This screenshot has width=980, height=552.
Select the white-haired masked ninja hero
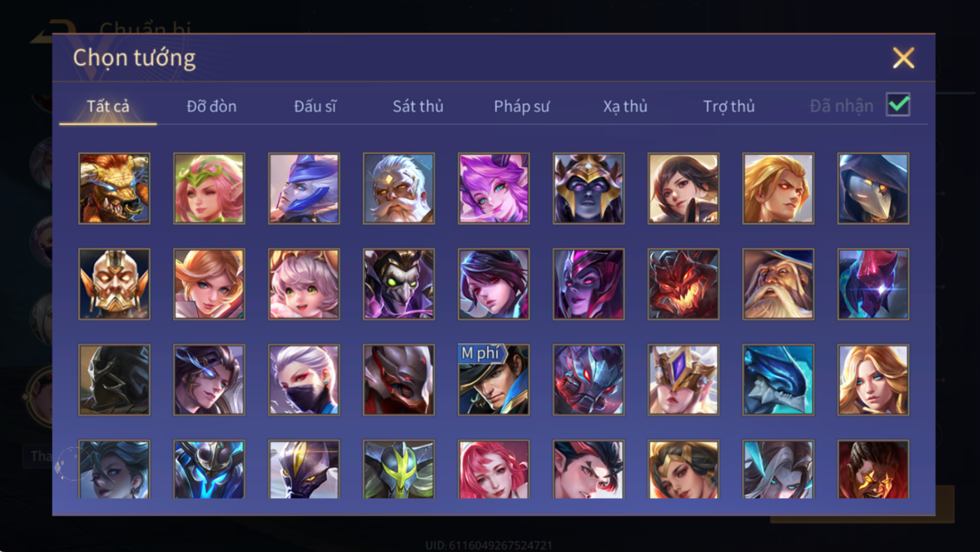point(304,380)
